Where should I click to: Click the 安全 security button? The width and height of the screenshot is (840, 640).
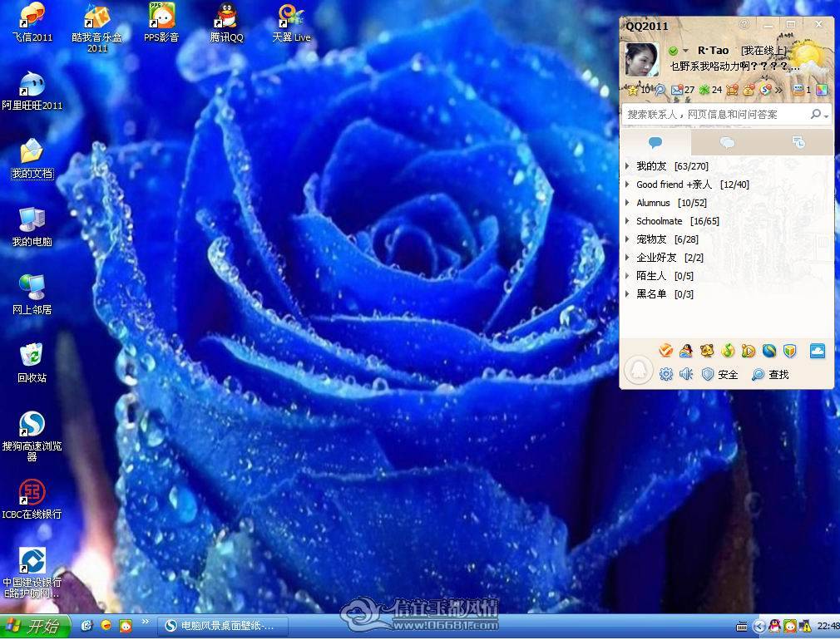pyautogui.click(x=720, y=374)
